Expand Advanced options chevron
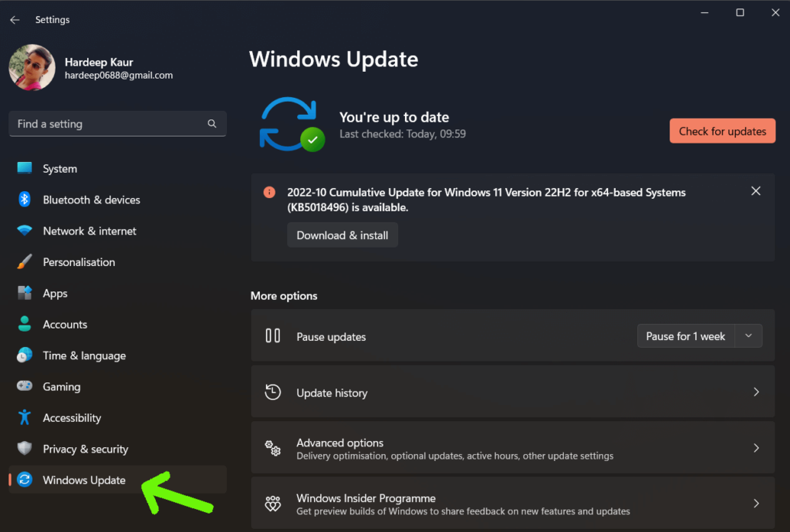Image resolution: width=790 pixels, height=532 pixels. [x=756, y=448]
